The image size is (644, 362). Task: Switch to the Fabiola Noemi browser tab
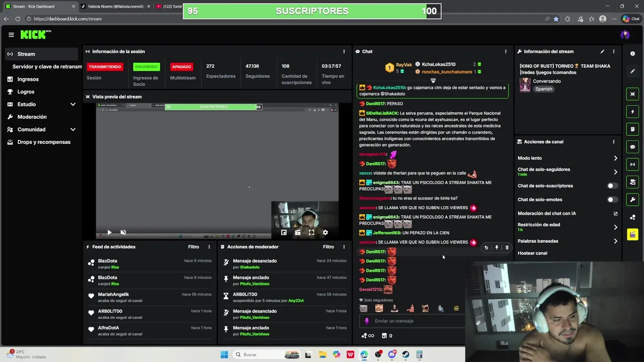pyautogui.click(x=115, y=7)
